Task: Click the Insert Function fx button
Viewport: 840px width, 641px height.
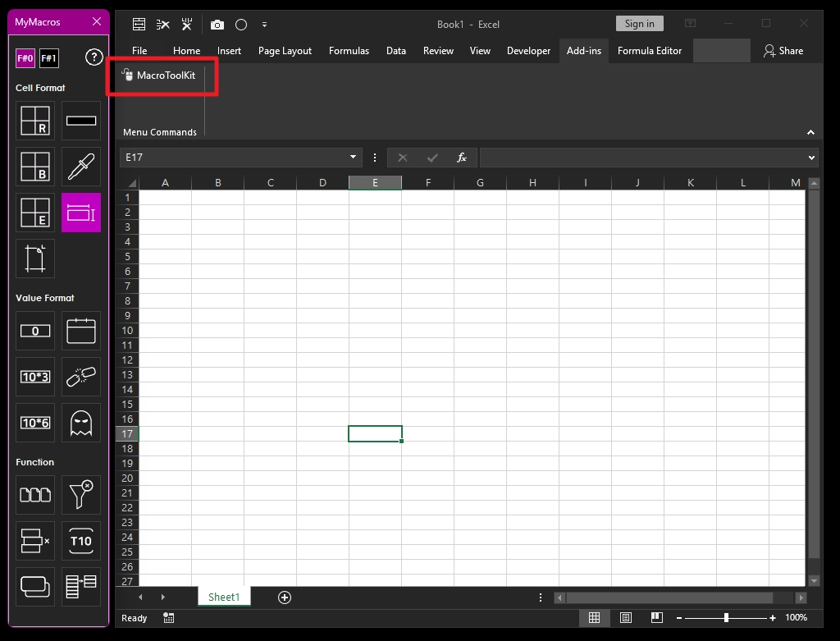Action: click(461, 157)
